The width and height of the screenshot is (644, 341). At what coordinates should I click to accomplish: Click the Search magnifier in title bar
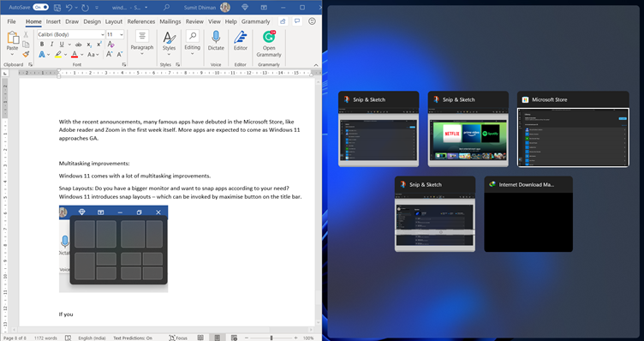pyautogui.click(x=166, y=8)
